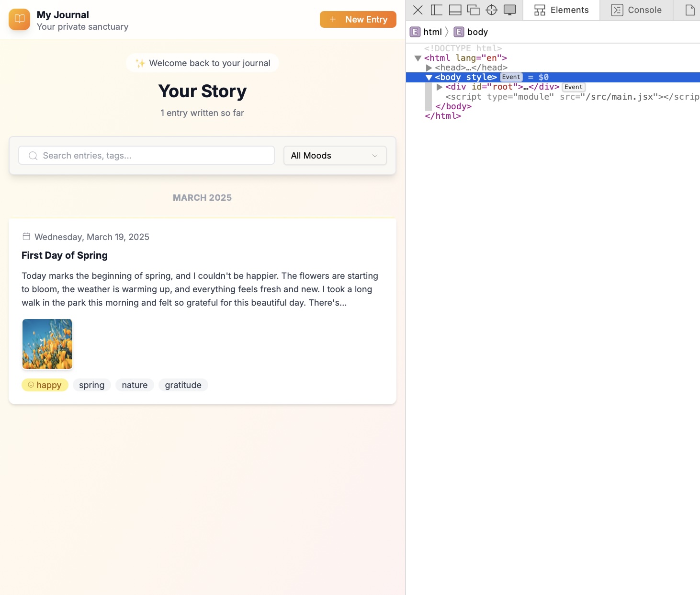
Task: Expand the div id root node
Action: coord(440,87)
